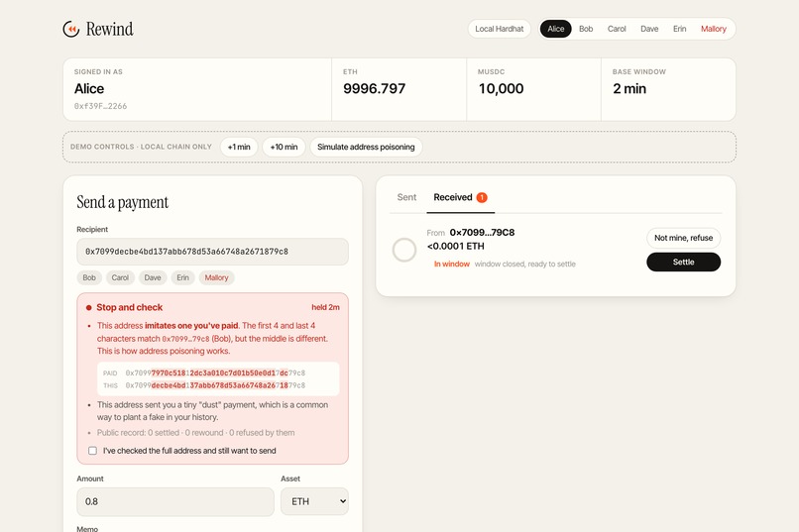
Task: Click sender address 0x7099...79C8
Action: point(482,233)
